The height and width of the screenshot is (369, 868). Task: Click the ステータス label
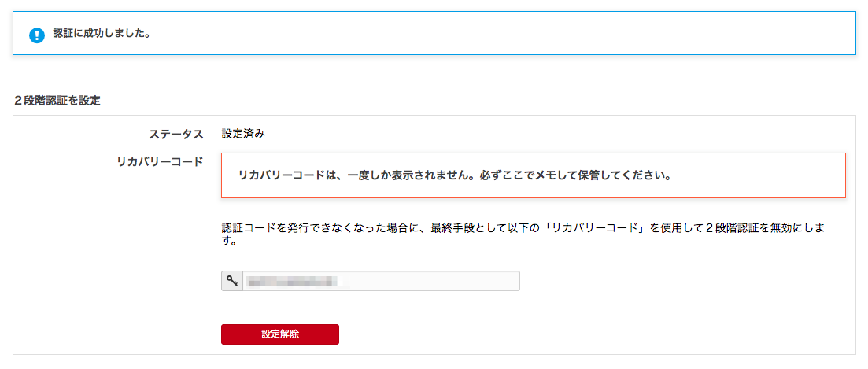[x=176, y=134]
